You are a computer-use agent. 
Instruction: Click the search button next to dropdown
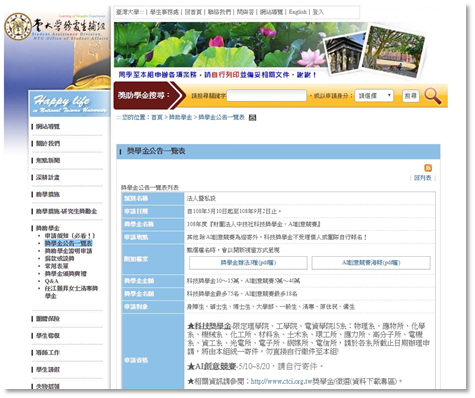410,96
